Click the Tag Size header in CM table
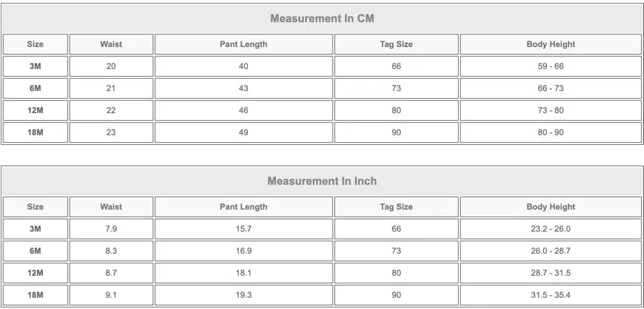The height and width of the screenshot is (309, 644). (x=396, y=44)
